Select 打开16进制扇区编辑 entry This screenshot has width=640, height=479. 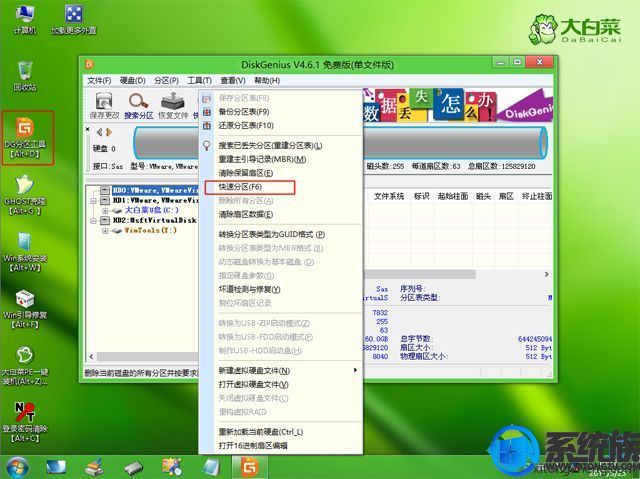[x=281, y=446]
